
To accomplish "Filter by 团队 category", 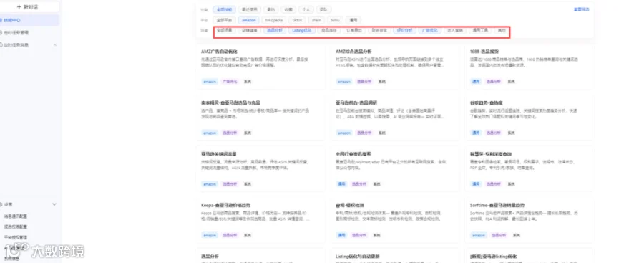I will (324, 9).
